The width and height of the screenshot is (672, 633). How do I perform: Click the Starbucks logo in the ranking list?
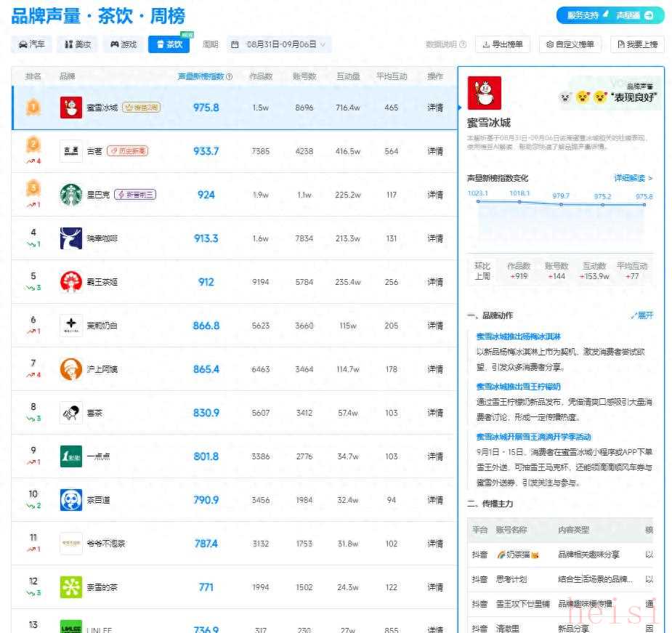tap(70, 195)
